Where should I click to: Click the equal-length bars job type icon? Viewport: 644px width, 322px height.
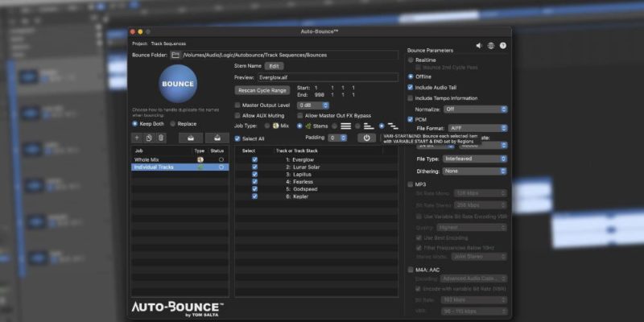point(346,126)
